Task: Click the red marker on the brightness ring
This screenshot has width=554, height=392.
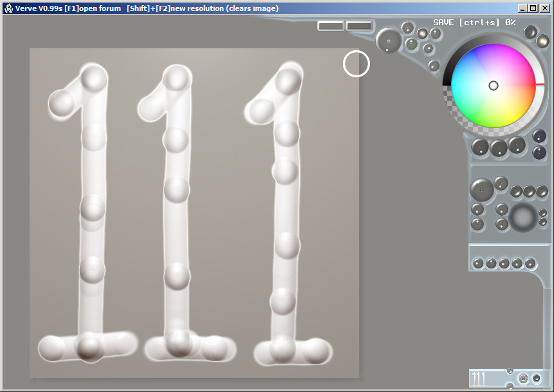Action: coord(540,84)
